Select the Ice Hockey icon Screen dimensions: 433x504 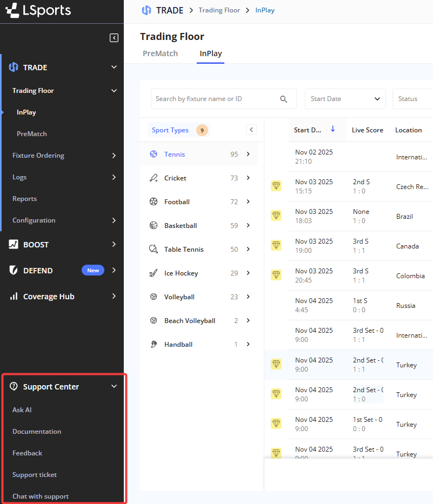coord(154,273)
